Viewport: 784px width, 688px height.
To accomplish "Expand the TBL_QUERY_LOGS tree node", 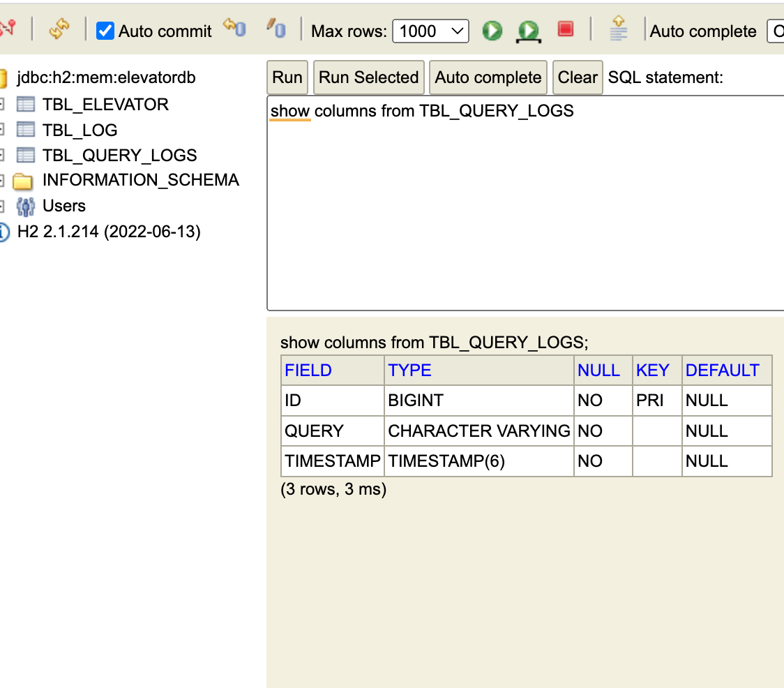I will tap(2, 155).
